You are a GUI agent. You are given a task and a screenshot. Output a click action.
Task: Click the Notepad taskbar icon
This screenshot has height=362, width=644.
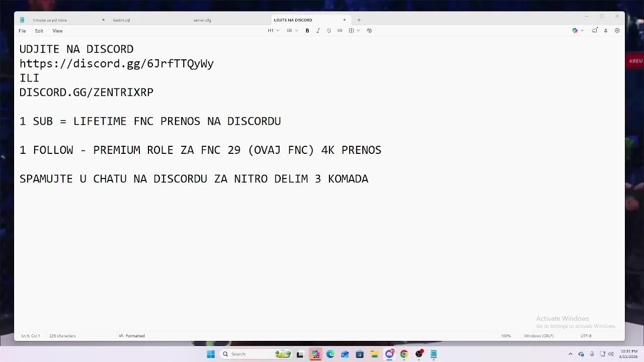click(x=434, y=354)
